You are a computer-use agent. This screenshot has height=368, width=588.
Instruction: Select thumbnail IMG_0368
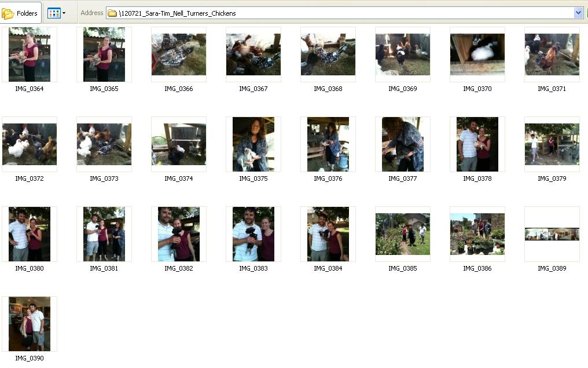[328, 54]
